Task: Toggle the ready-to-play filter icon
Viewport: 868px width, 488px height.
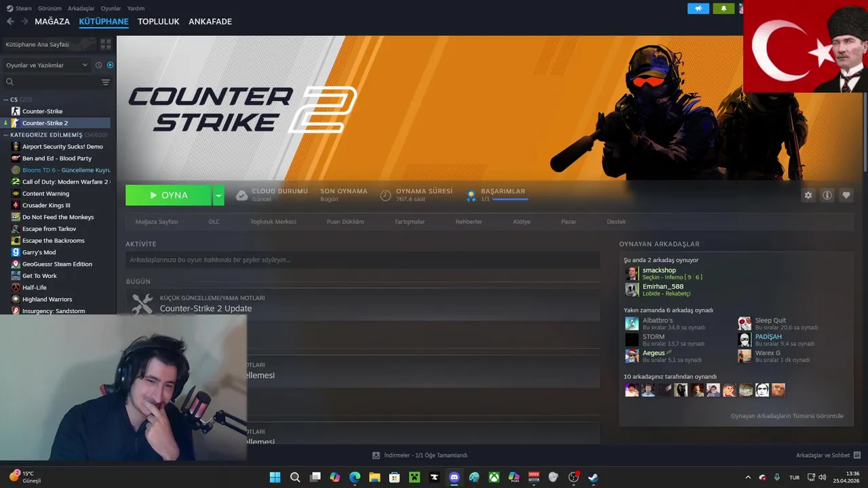Action: 110,65
